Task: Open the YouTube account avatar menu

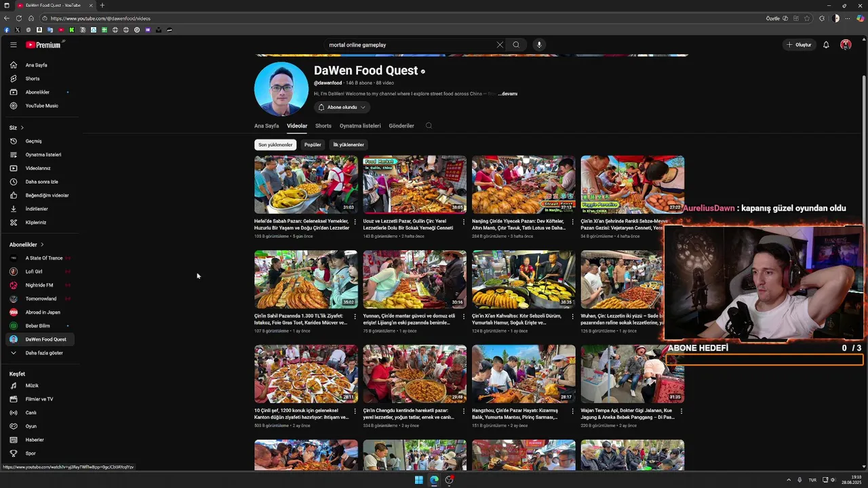Action: (x=846, y=45)
